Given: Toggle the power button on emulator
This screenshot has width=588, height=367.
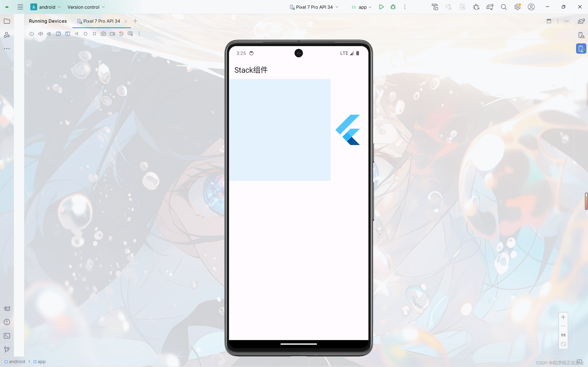Looking at the screenshot, I should [31, 34].
